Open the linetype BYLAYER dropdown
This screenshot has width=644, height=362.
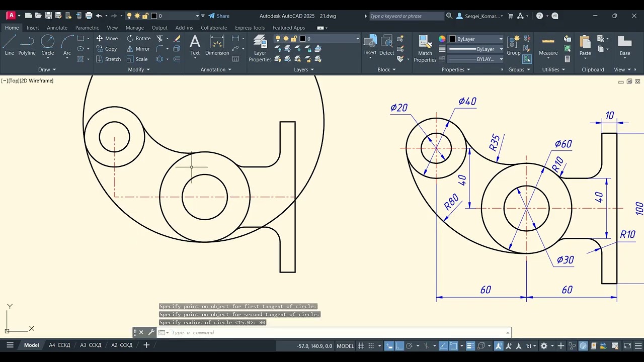(x=476, y=59)
